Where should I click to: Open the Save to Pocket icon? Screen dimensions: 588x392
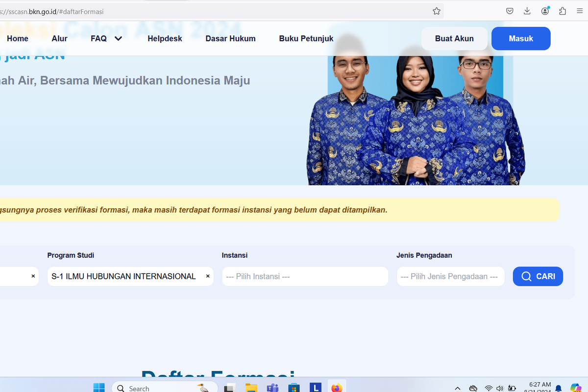coord(510,11)
